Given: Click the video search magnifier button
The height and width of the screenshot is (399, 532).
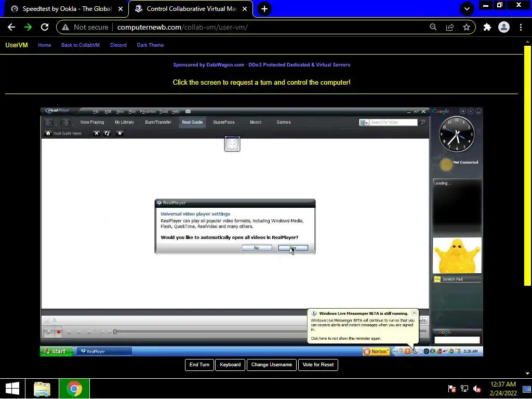Looking at the screenshot, I should tap(423, 122).
